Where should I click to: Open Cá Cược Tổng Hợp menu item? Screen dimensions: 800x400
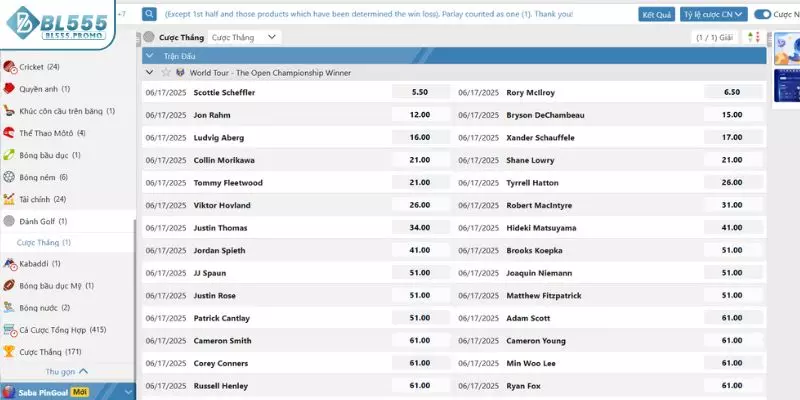tap(62, 330)
